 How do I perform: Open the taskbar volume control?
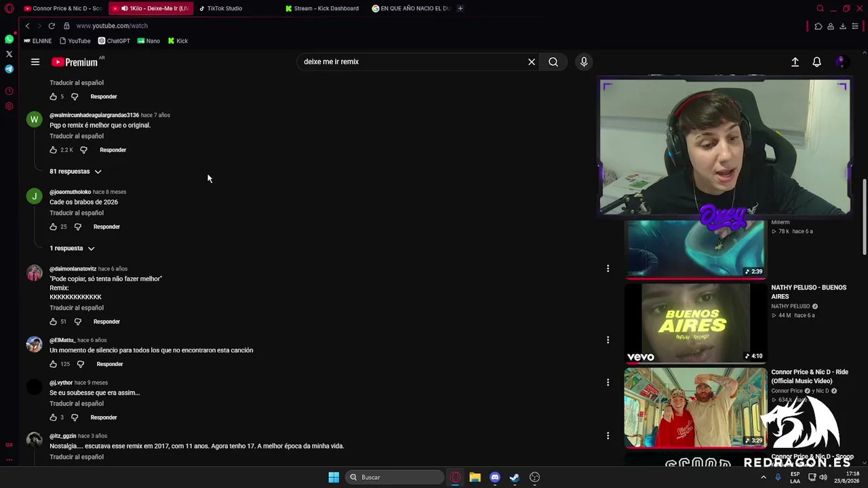pos(823,477)
